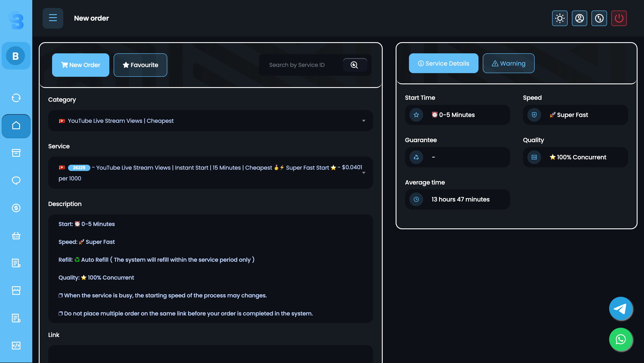
Task: Open the chat bubble tickets sidebar icon
Action: 16,180
